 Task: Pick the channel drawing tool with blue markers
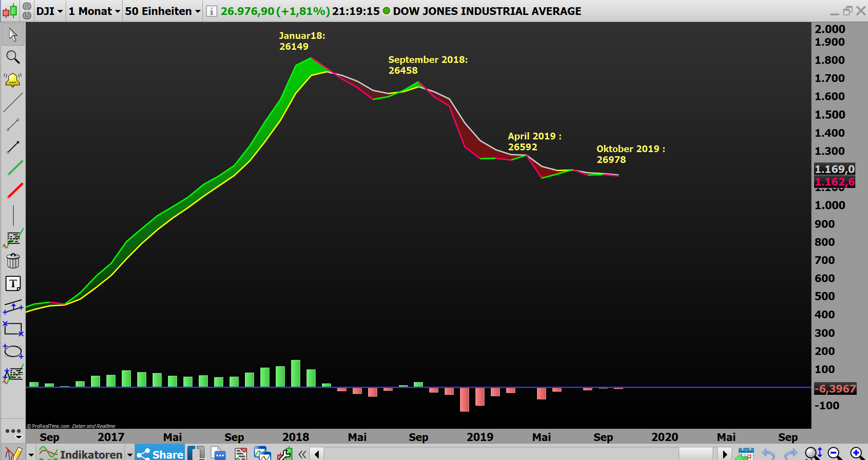(13, 307)
